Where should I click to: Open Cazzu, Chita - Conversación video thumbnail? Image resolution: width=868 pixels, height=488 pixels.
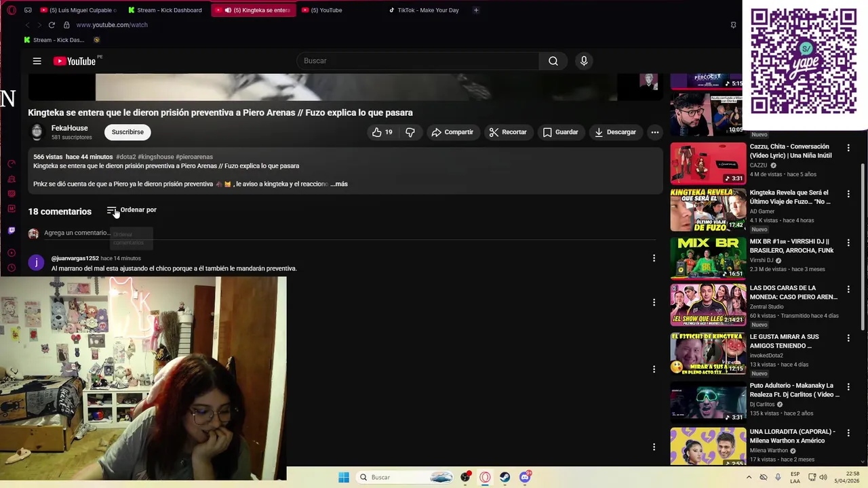[x=708, y=163]
